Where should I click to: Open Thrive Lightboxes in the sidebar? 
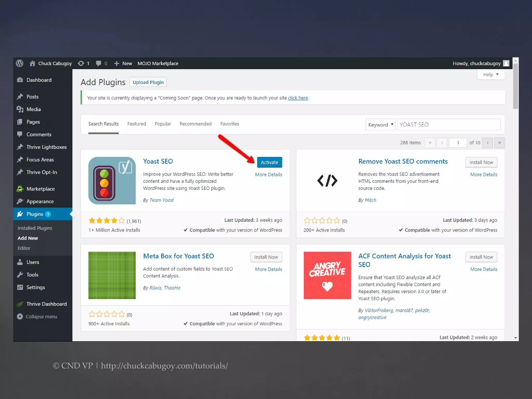click(x=43, y=147)
